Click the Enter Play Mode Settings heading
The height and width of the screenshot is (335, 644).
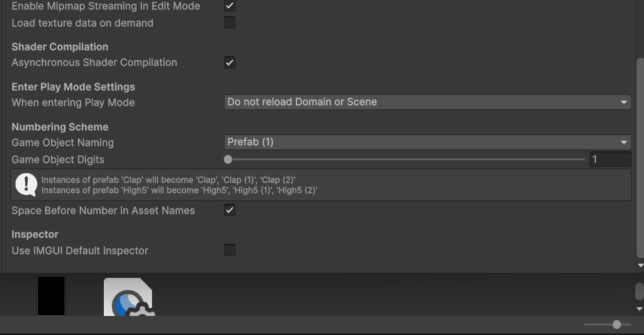pyautogui.click(x=73, y=87)
